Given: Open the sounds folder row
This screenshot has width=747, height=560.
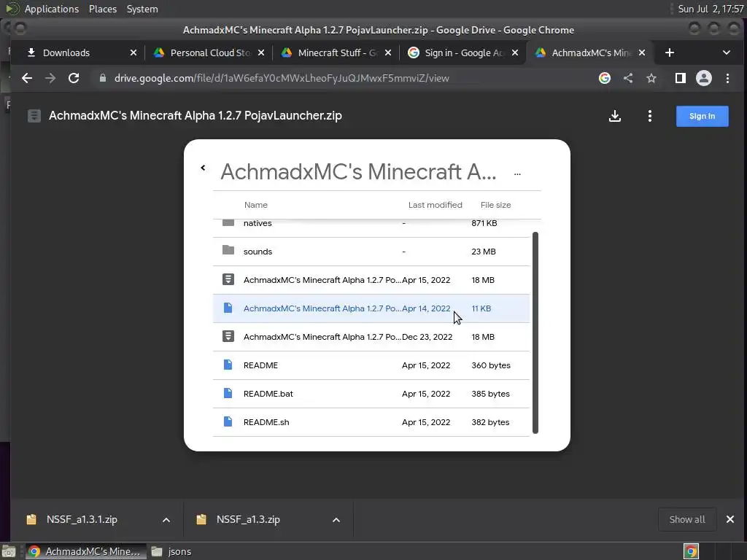Looking at the screenshot, I should point(371,252).
